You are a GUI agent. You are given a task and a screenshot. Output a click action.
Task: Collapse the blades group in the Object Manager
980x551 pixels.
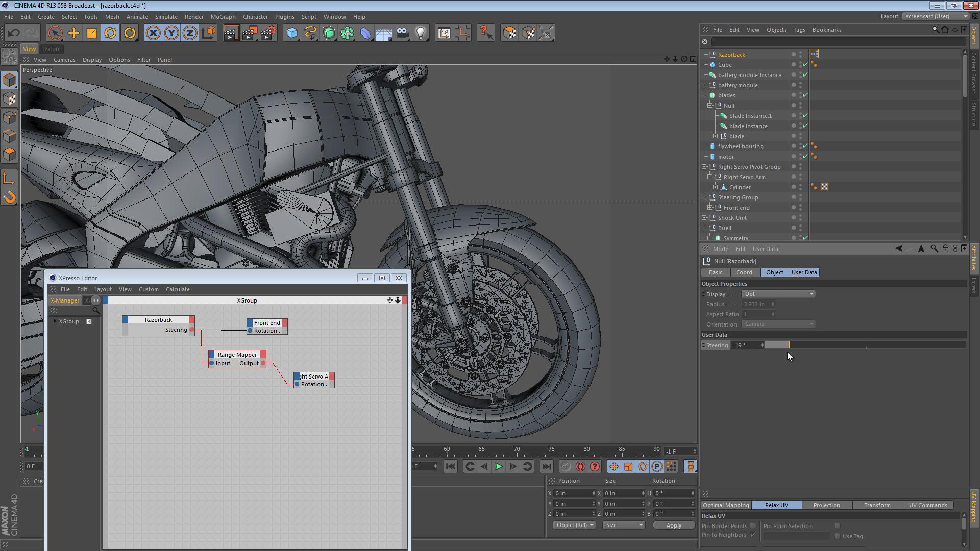tap(704, 95)
